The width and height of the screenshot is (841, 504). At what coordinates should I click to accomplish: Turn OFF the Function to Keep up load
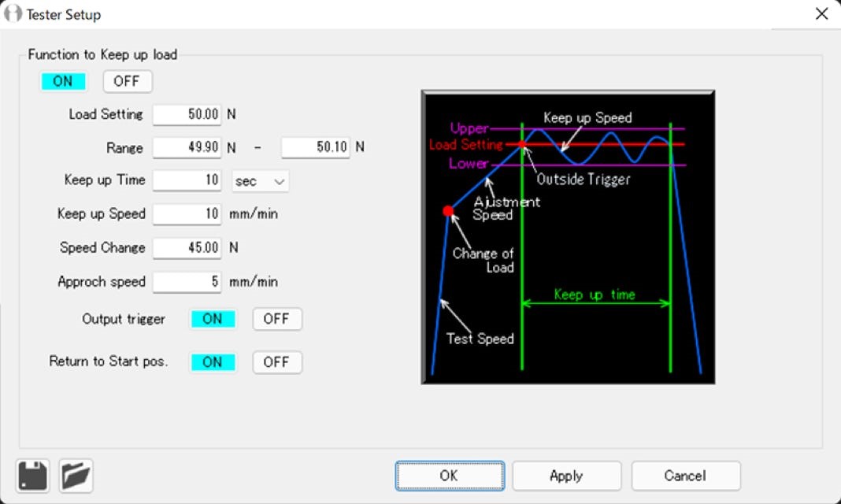[127, 81]
